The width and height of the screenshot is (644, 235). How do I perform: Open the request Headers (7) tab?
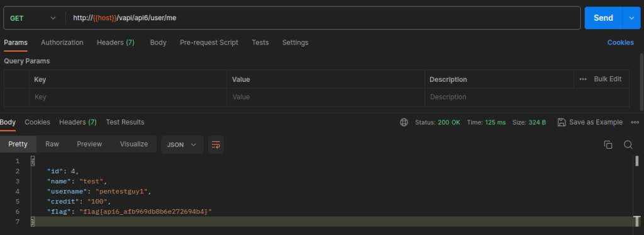pos(116,42)
